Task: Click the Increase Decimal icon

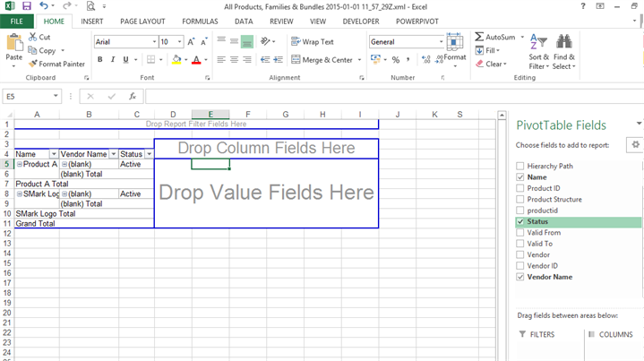Action: pyautogui.click(x=426, y=60)
